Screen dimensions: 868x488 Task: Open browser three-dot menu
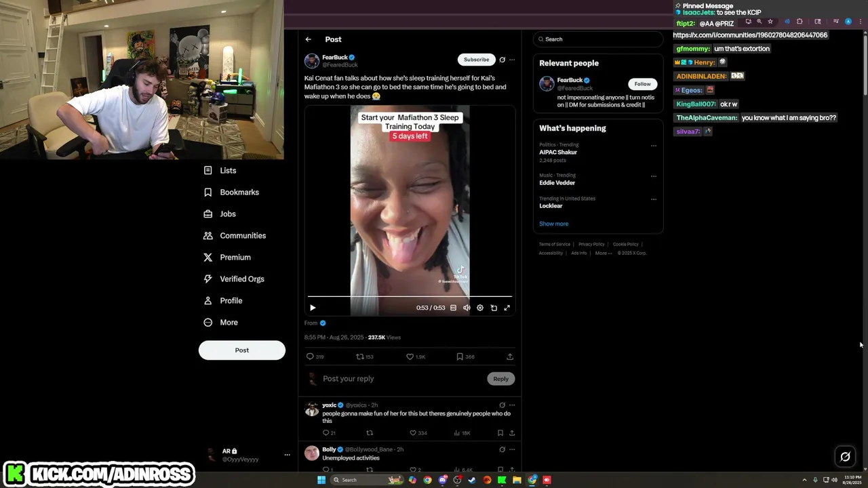859,22
